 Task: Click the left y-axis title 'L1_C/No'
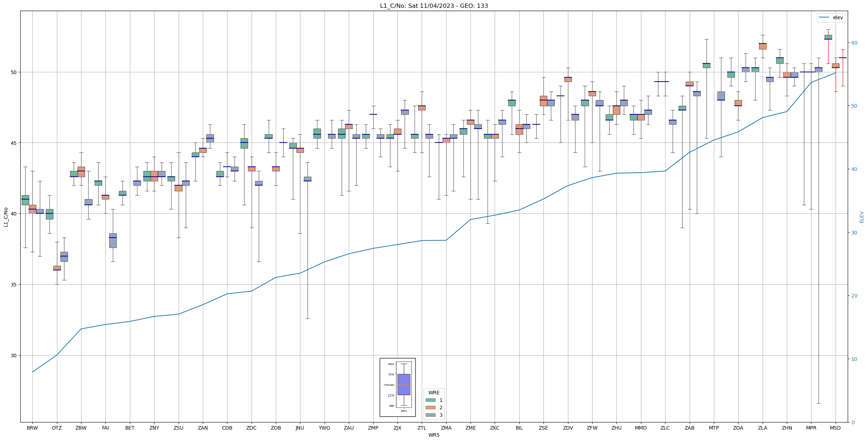tap(6, 217)
